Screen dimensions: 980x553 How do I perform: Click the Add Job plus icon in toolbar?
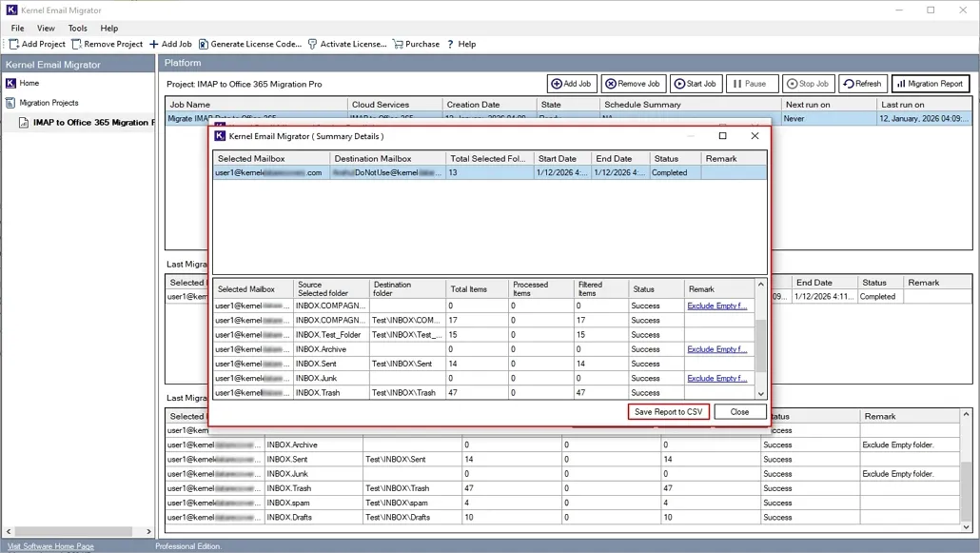[x=155, y=44]
